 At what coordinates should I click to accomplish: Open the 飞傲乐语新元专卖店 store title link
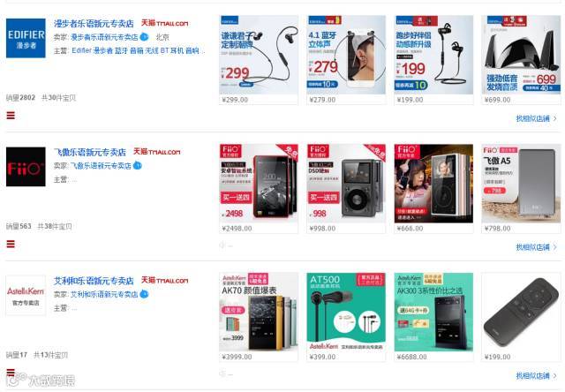click(90, 153)
